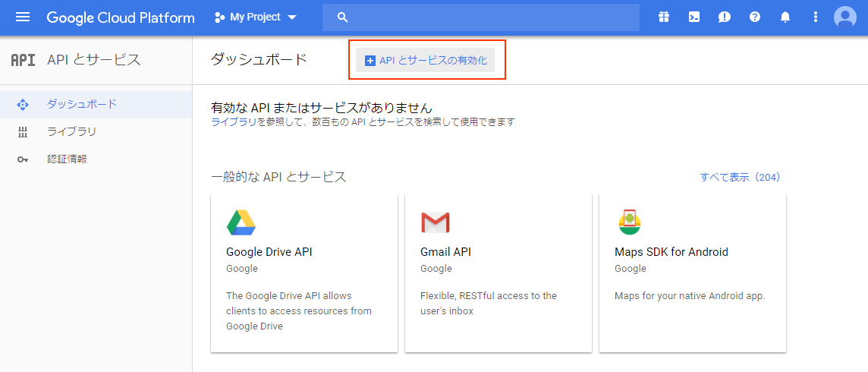Click the Gmail API title text
This screenshot has width=868, height=372.
tap(445, 252)
